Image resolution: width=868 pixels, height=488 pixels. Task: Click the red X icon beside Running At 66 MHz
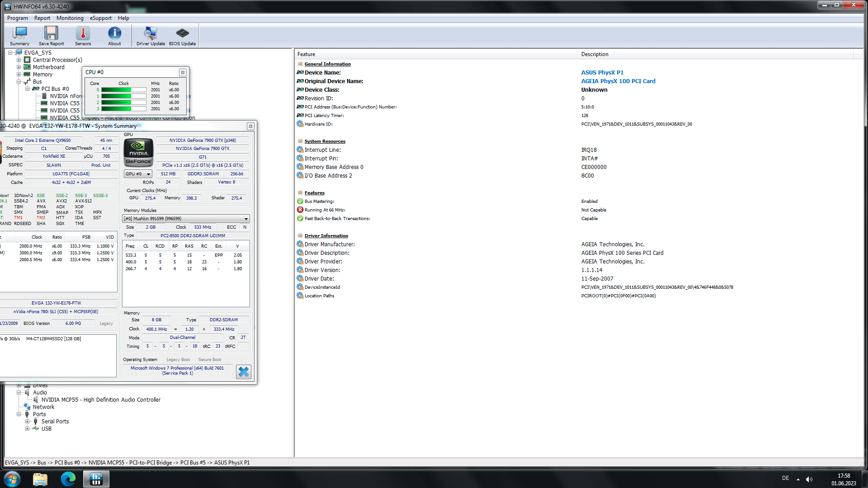coord(300,210)
